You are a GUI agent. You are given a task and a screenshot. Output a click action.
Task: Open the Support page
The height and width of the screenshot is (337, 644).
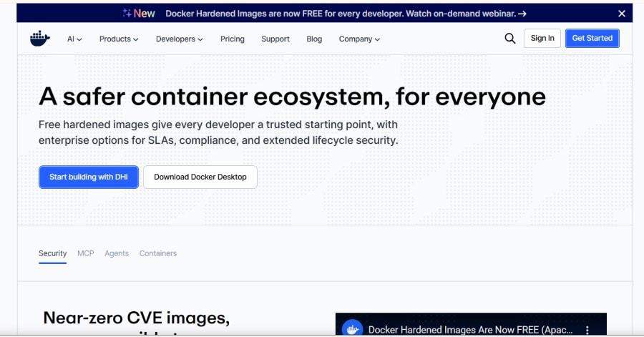pyautogui.click(x=275, y=39)
